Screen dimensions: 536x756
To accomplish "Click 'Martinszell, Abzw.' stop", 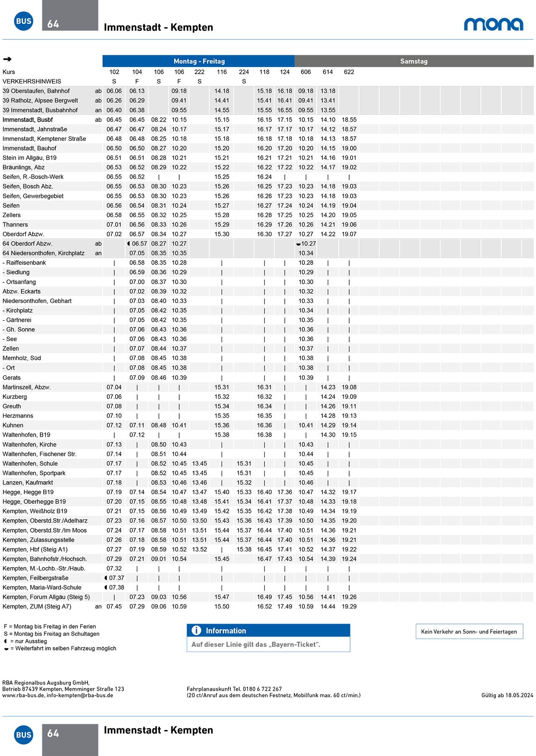I will (x=26, y=387).
